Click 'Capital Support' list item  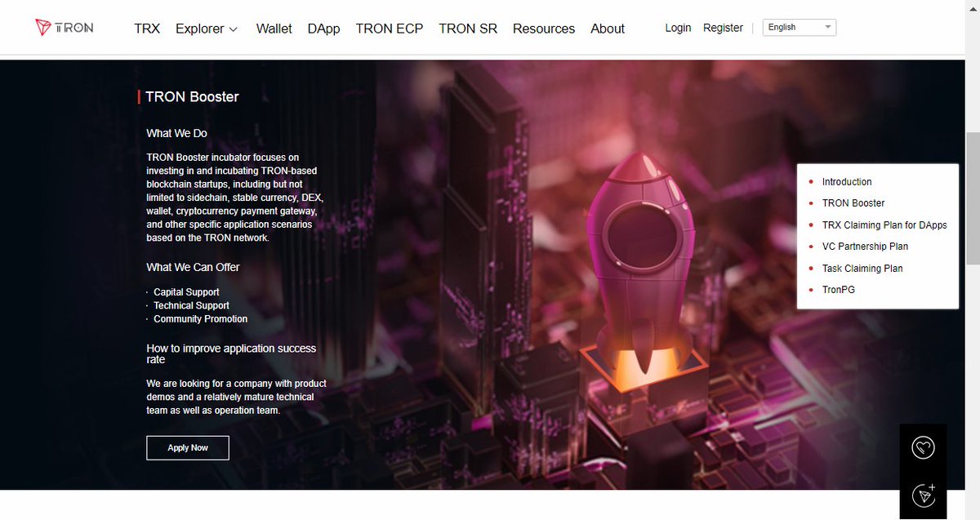point(186,292)
